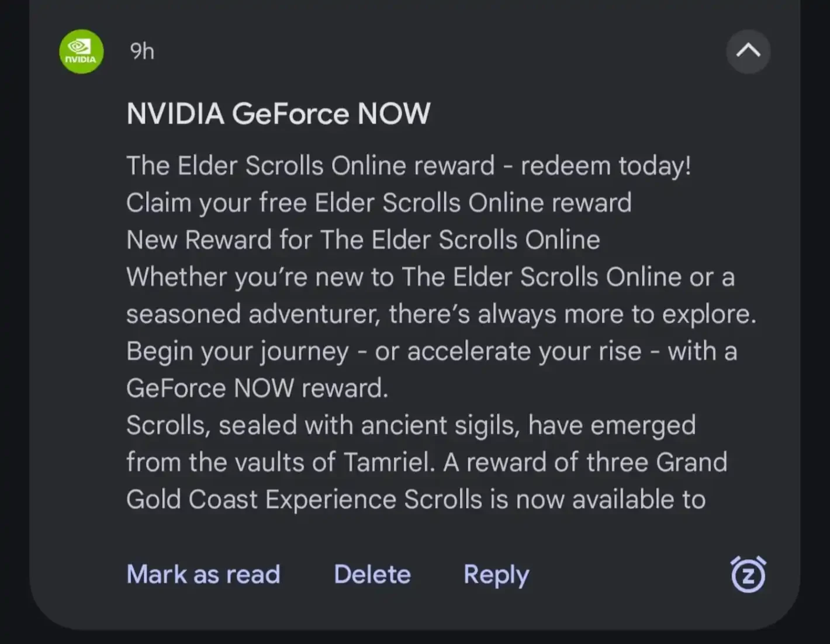
Task: Select "New Reward for The Elder Scrolls Online" line
Action: click(363, 240)
